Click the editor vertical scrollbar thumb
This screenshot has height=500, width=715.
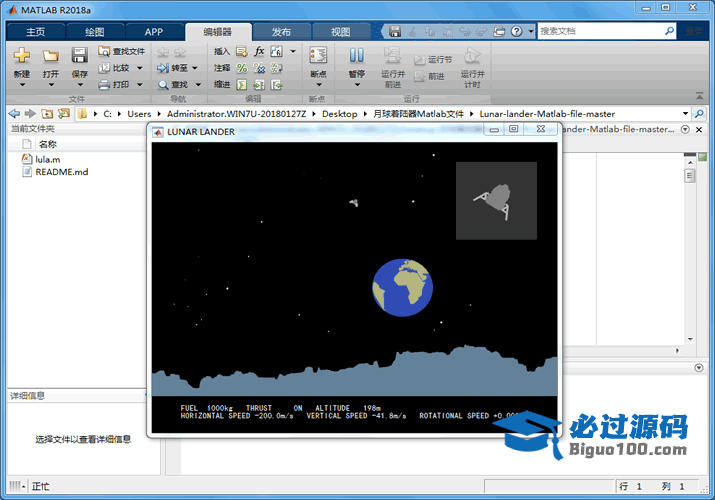(x=690, y=175)
